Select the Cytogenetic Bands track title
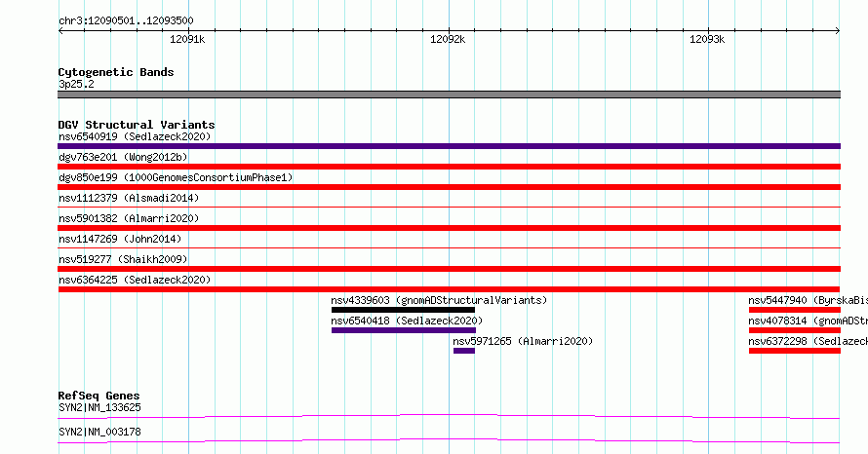The height and width of the screenshot is (454, 868). coord(116,72)
